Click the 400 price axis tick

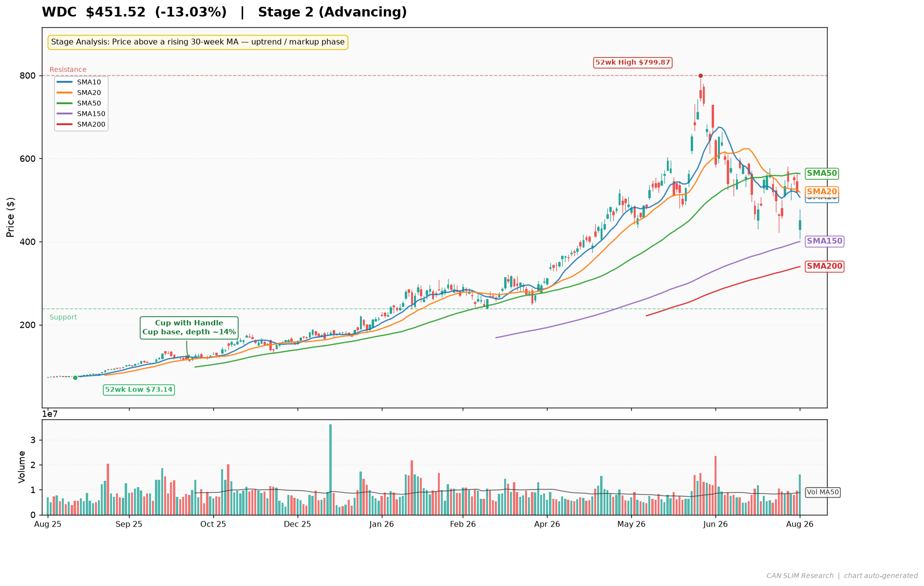click(x=27, y=242)
